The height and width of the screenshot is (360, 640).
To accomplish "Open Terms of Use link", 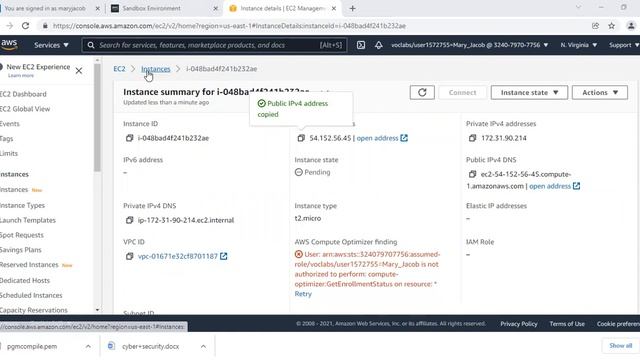I will pyautogui.click(x=567, y=324).
